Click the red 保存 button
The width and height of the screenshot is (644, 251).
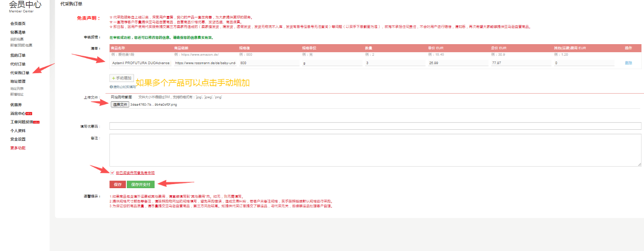[x=117, y=184]
